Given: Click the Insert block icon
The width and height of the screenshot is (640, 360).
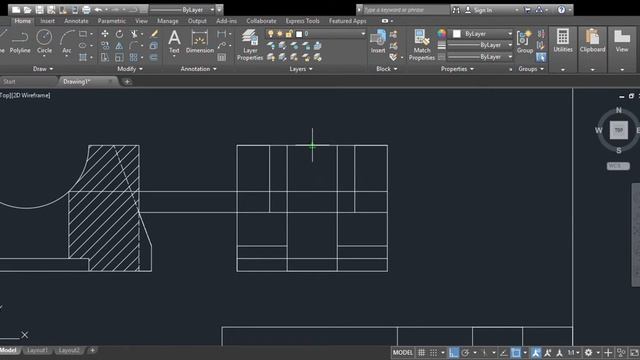Looking at the screenshot, I should pyautogui.click(x=378, y=42).
